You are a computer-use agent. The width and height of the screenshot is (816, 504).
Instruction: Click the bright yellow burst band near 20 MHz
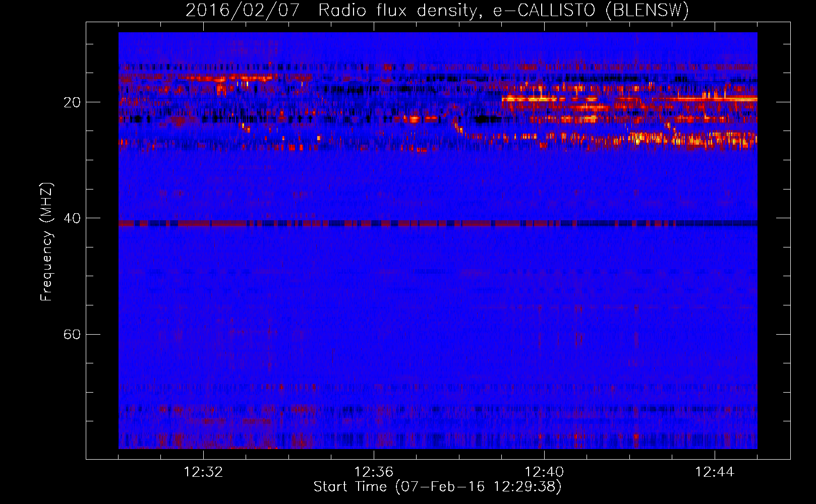pos(629,99)
